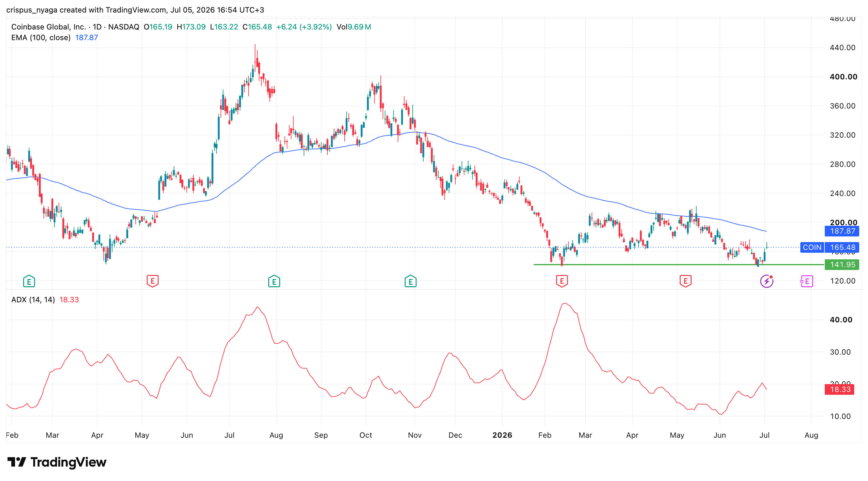Open the purple lightning latest-update icon
Viewport: 868px width, 481px height.
766,281
